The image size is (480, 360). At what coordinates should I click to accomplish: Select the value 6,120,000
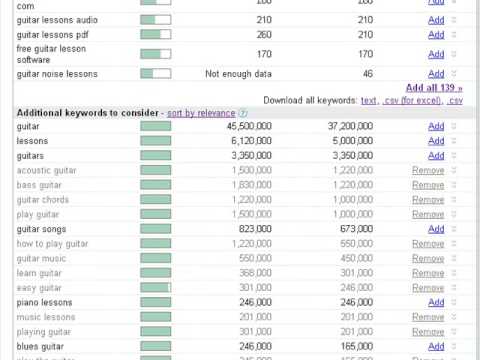click(x=252, y=141)
